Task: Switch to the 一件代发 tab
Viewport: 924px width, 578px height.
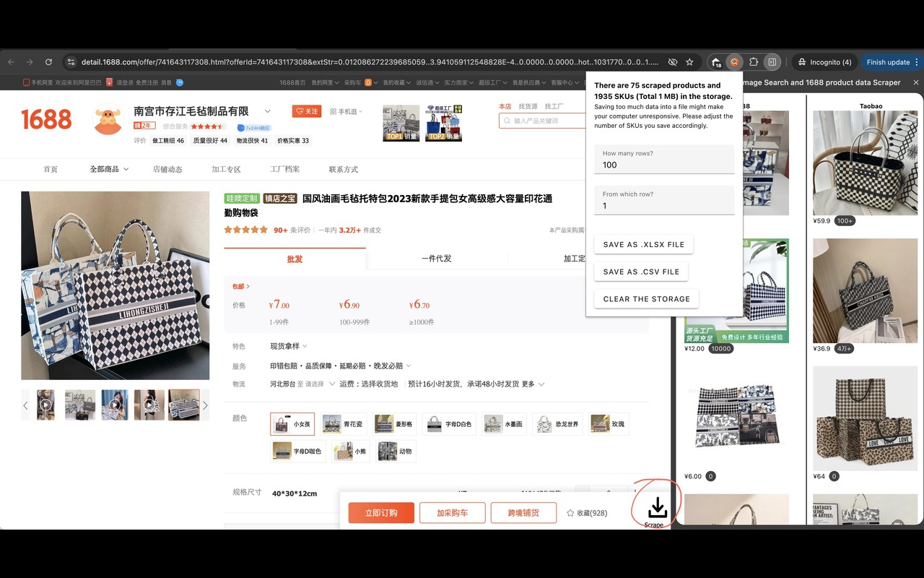Action: coord(437,259)
